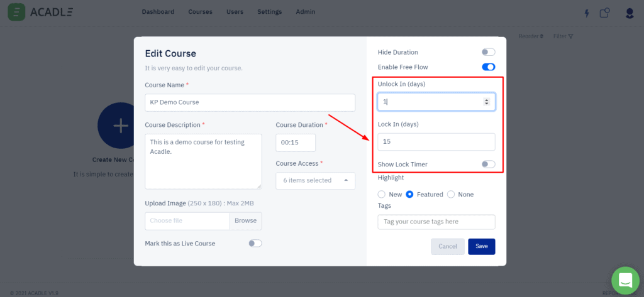
Task: Go to the Dashboard menu
Action: tap(158, 12)
